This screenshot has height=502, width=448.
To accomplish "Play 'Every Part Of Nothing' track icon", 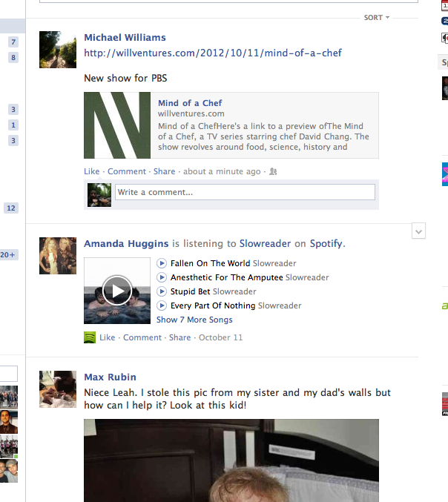I will click(x=162, y=306).
